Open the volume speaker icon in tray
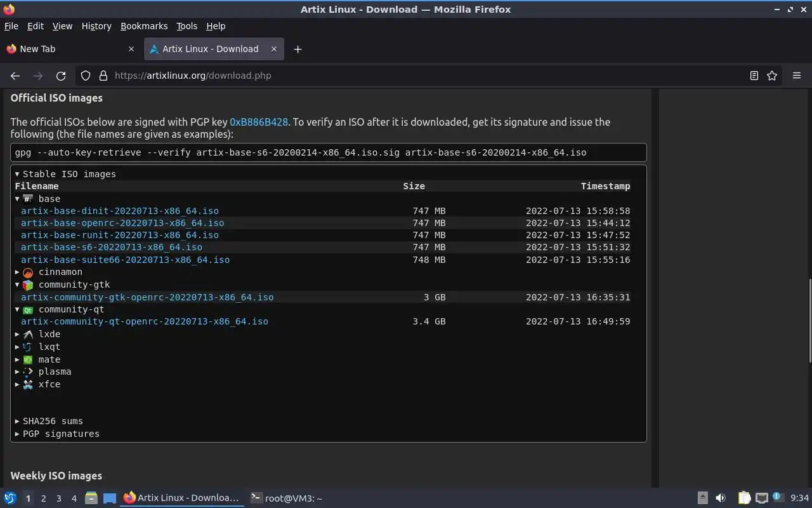 point(721,498)
